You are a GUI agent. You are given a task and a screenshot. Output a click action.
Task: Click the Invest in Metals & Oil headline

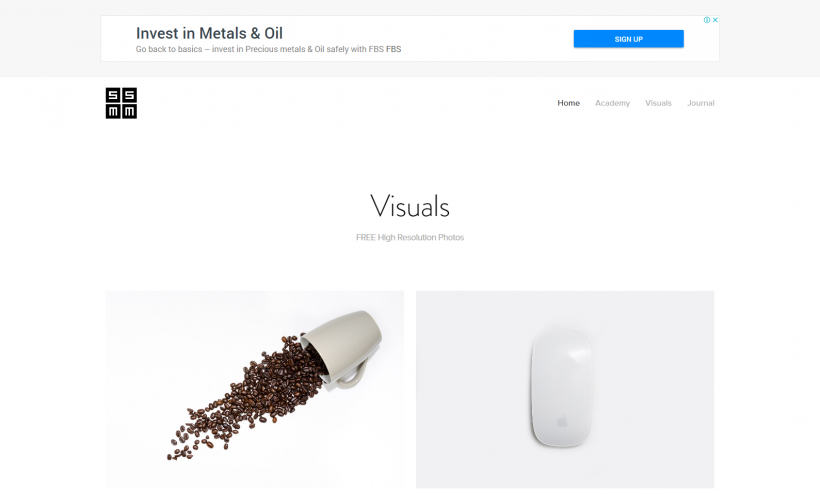pyautogui.click(x=209, y=33)
